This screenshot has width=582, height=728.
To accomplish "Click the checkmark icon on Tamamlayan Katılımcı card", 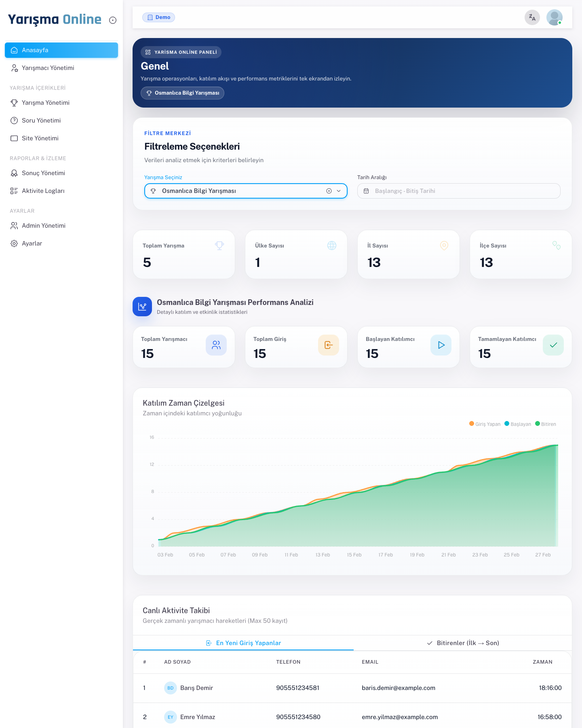I will (553, 345).
